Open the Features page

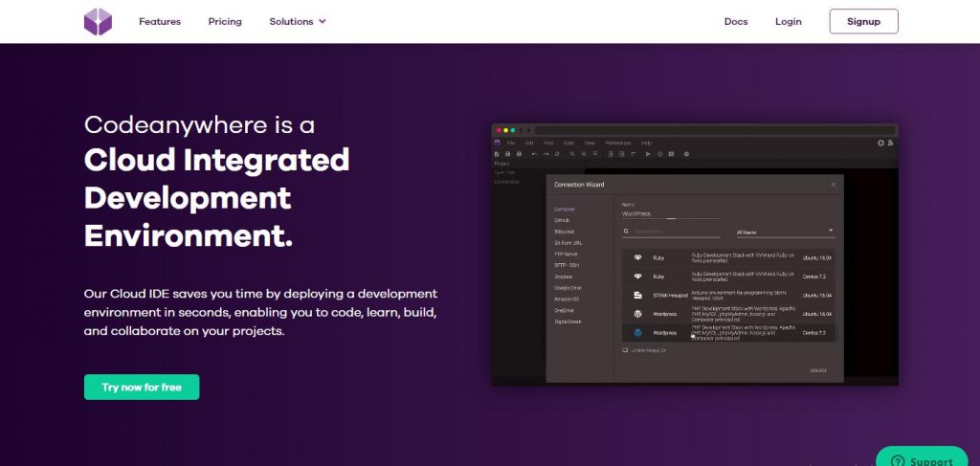(x=160, y=21)
